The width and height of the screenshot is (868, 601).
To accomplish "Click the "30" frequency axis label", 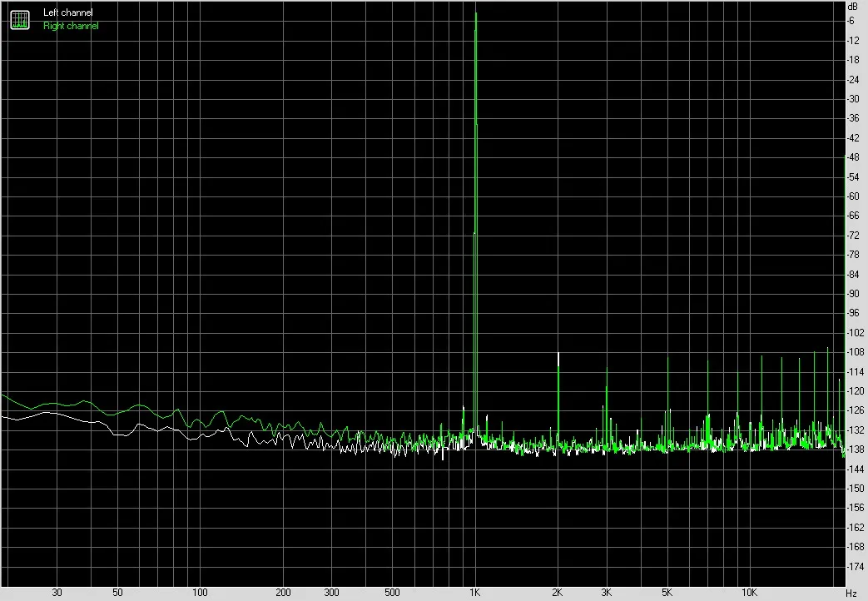I will tap(57, 592).
